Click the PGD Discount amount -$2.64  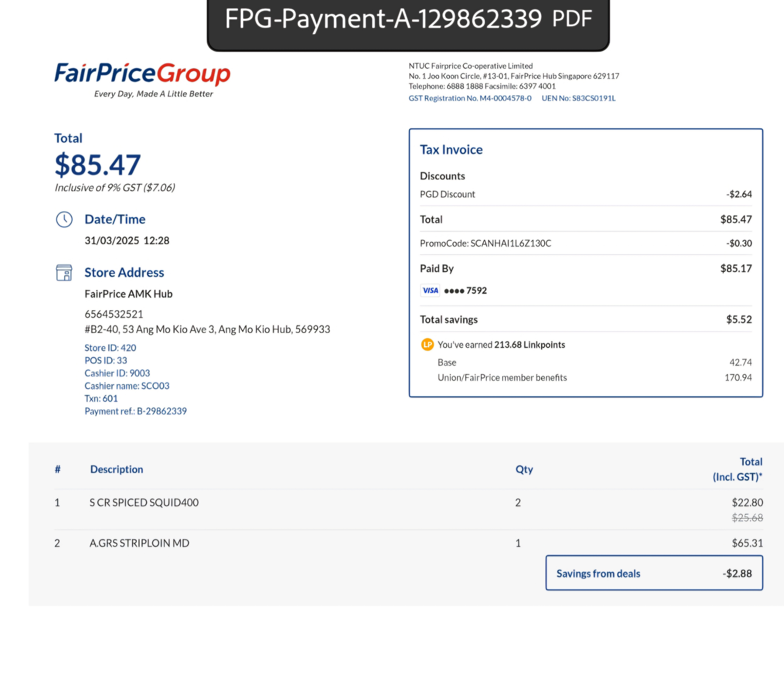(739, 194)
